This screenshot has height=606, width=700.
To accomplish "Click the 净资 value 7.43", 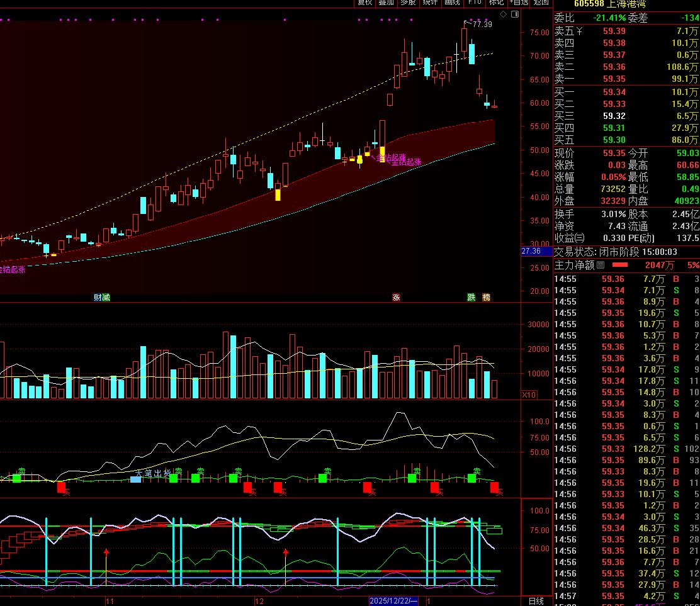I will click(x=616, y=227).
